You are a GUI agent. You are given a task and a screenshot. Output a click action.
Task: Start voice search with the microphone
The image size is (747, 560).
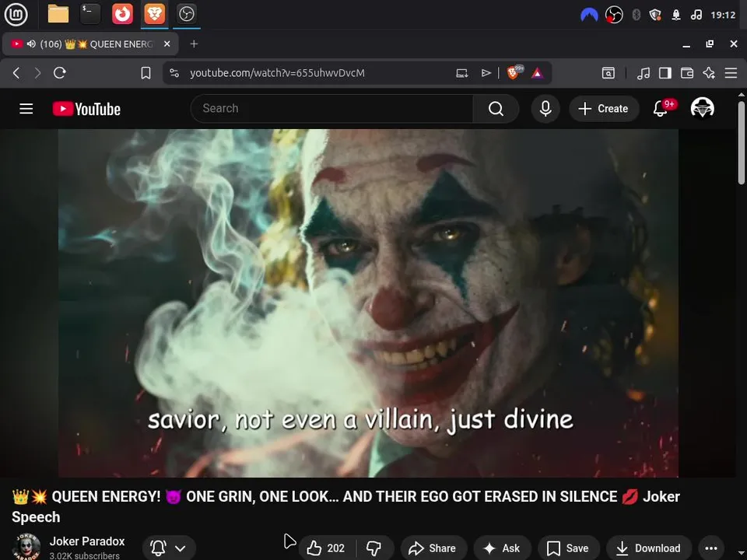tap(545, 109)
